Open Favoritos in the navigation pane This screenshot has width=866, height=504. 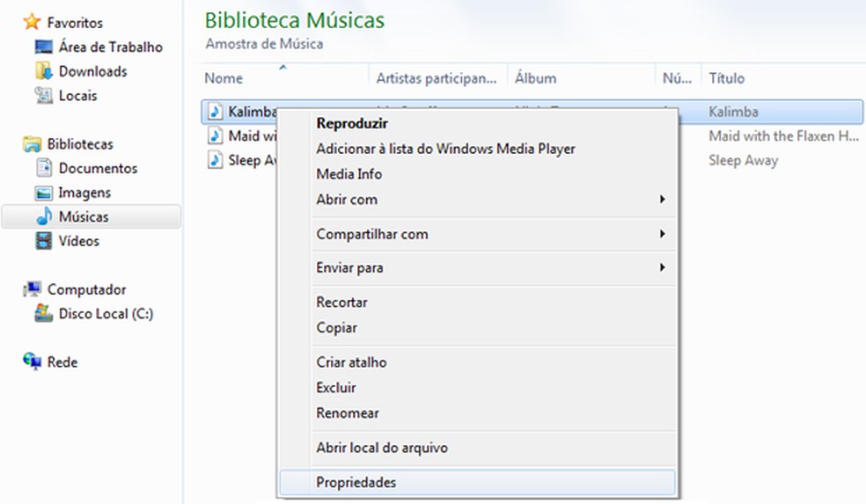[75, 23]
